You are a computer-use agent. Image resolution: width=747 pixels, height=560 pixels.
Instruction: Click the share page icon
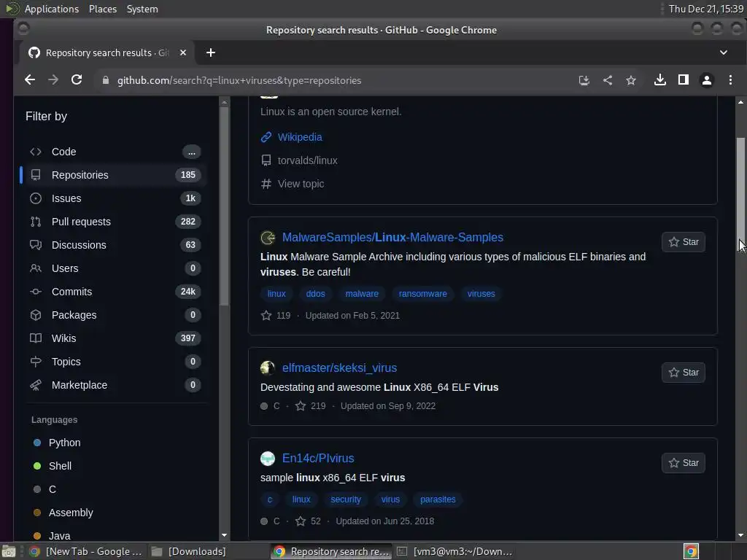(x=608, y=80)
